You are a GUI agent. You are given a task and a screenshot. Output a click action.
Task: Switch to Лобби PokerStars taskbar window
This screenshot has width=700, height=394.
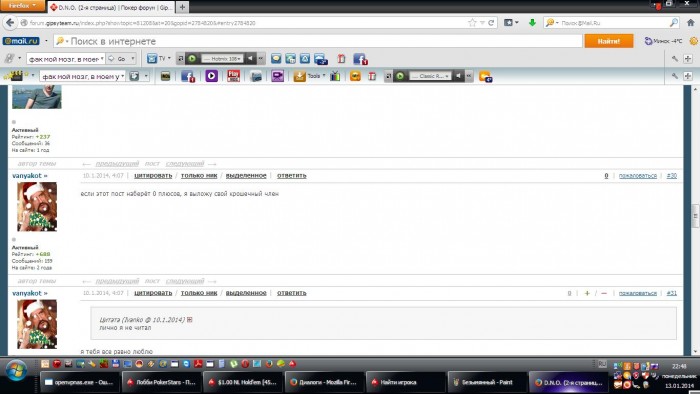tap(161, 382)
